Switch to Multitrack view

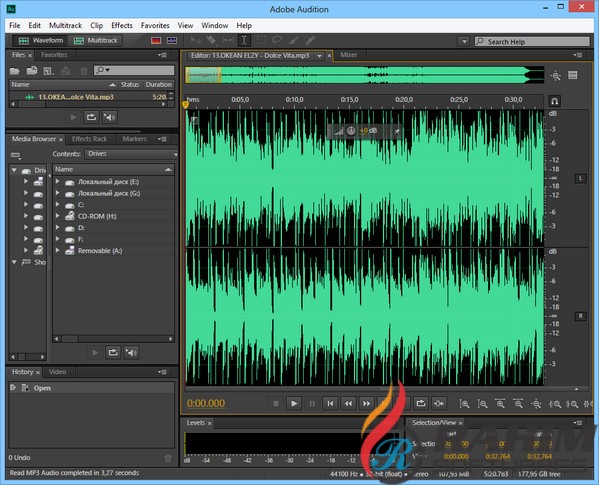(x=96, y=40)
